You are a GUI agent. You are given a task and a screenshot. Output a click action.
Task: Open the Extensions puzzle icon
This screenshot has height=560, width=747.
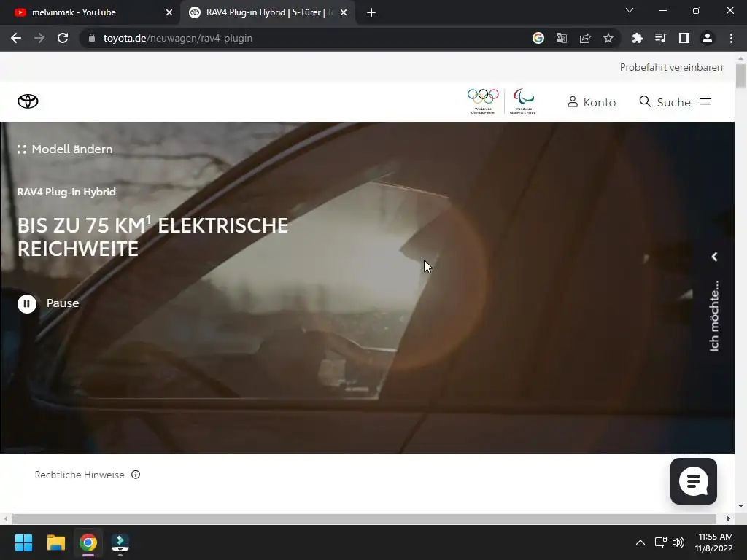638,38
